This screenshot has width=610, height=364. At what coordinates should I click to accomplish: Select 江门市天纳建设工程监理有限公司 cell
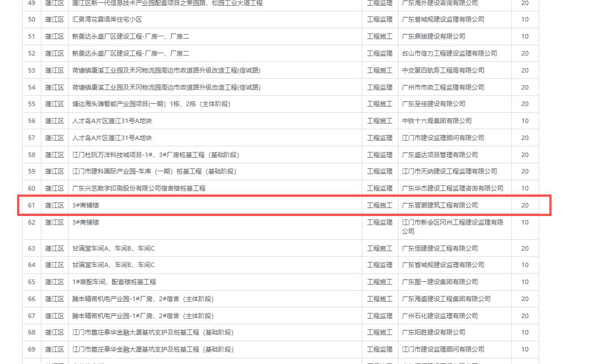449,171
